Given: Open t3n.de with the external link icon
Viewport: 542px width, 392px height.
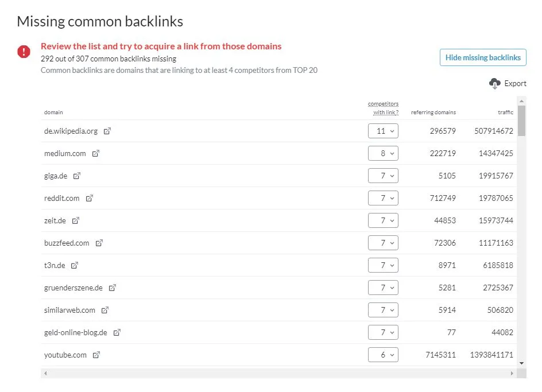Looking at the screenshot, I should [x=75, y=265].
